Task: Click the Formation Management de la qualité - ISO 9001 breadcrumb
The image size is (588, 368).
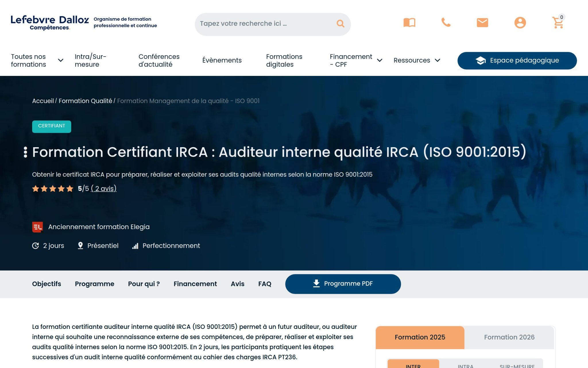Action: tap(188, 101)
